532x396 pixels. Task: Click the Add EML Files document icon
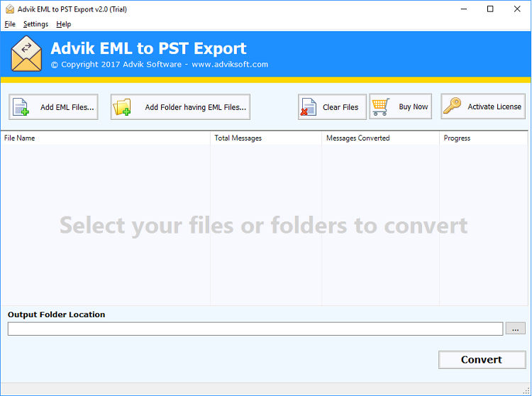[x=21, y=107]
